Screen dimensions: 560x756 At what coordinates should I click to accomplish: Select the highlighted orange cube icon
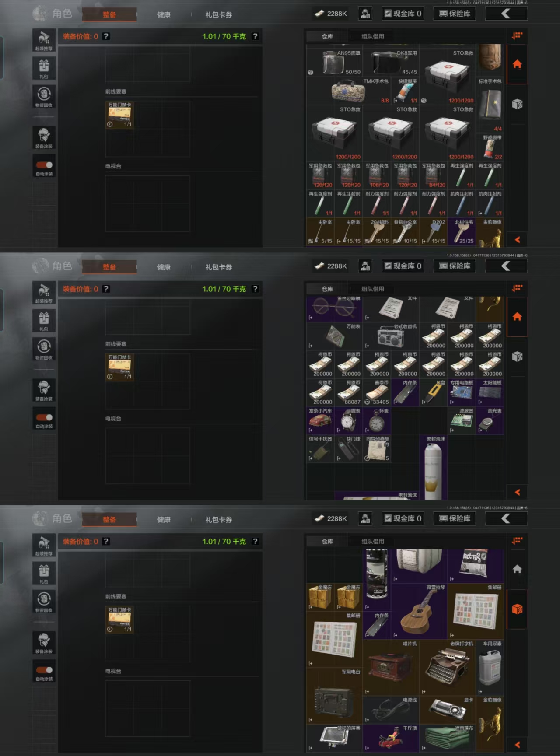(x=517, y=609)
